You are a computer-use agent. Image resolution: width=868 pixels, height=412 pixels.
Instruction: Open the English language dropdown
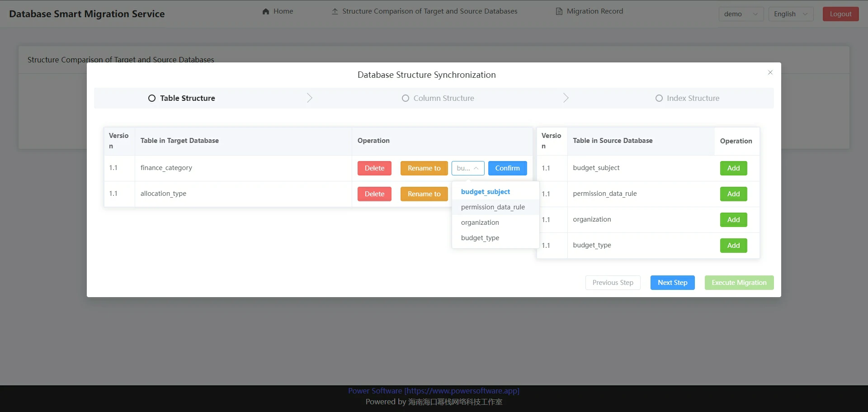tap(790, 14)
